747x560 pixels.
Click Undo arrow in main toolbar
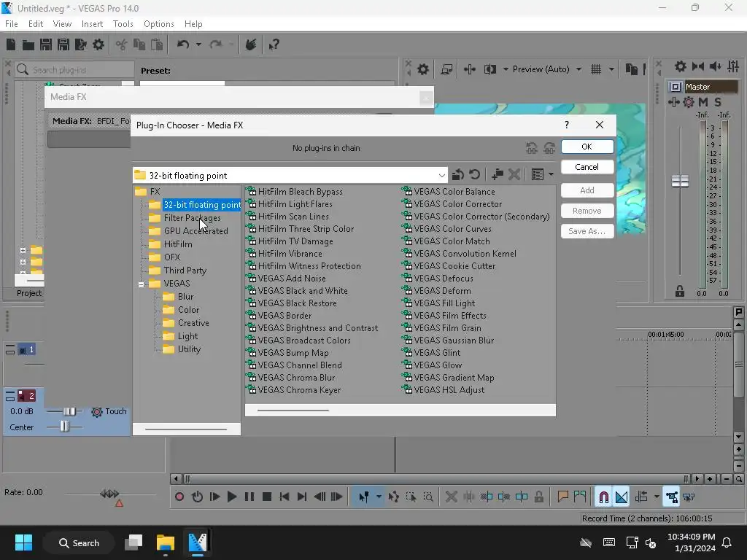[183, 44]
